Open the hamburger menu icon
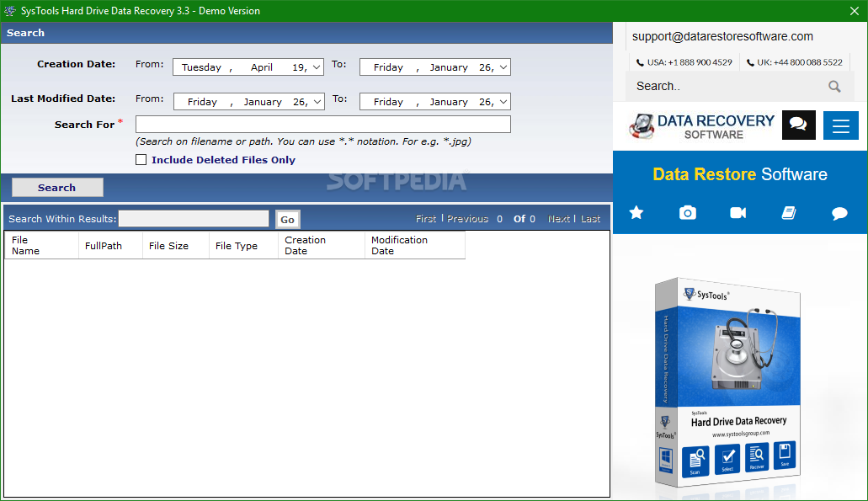Image resolution: width=868 pixels, height=501 pixels. click(x=841, y=125)
